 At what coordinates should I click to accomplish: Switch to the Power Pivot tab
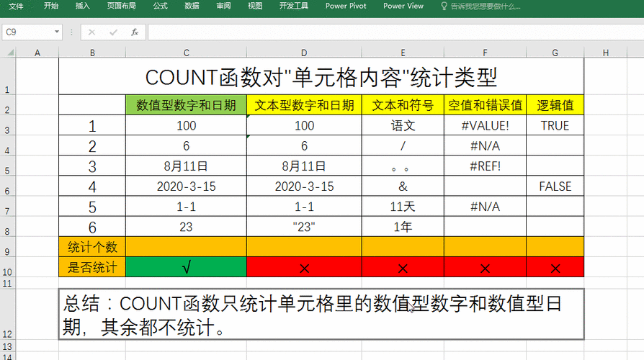[346, 6]
